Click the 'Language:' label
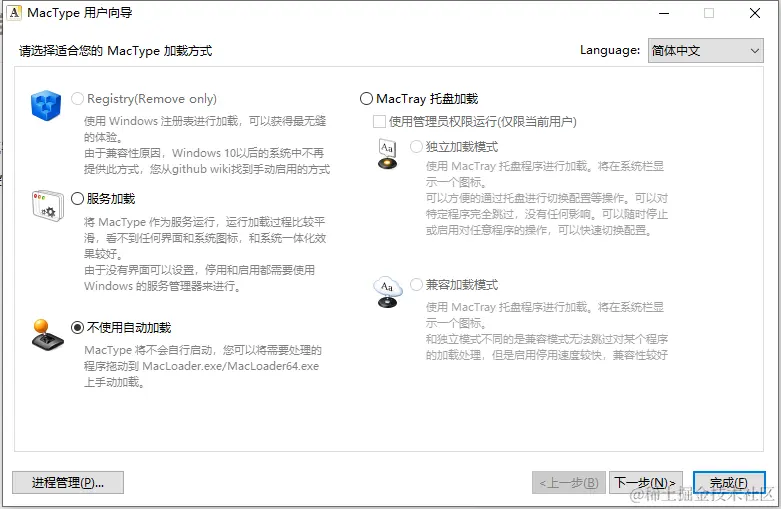781x509 pixels. pyautogui.click(x=610, y=50)
